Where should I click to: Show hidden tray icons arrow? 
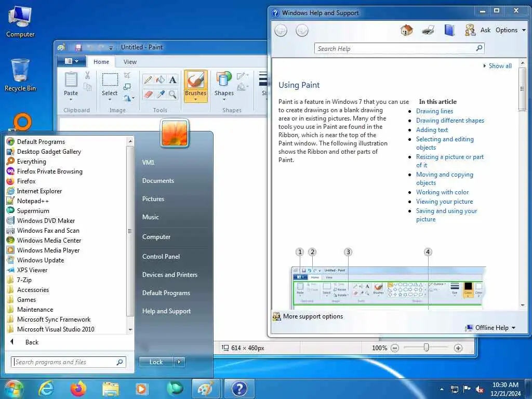(442, 389)
